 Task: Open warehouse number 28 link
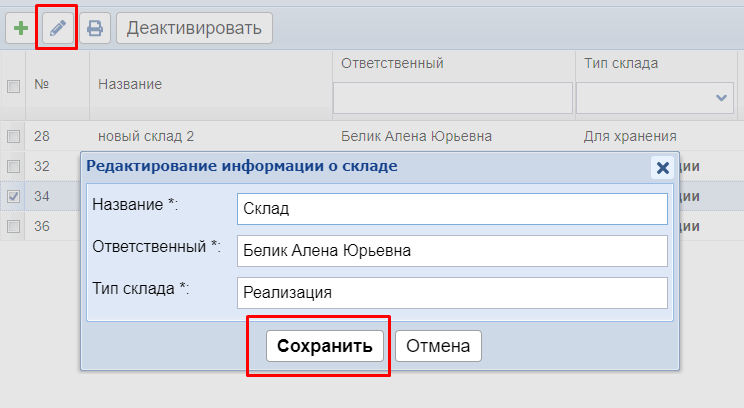pyautogui.click(x=42, y=136)
